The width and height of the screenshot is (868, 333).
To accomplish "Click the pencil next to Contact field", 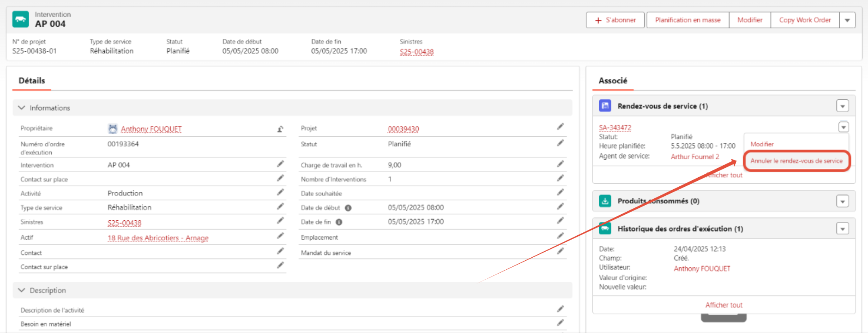I will [x=280, y=251].
